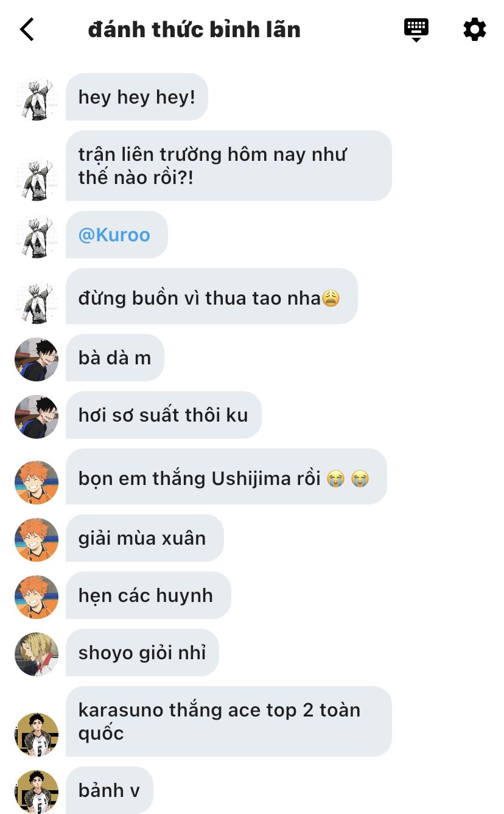Screen dimensions: 504x814
Task: Tap avatar beside 'hey hey hey!' message
Action: click(x=37, y=99)
